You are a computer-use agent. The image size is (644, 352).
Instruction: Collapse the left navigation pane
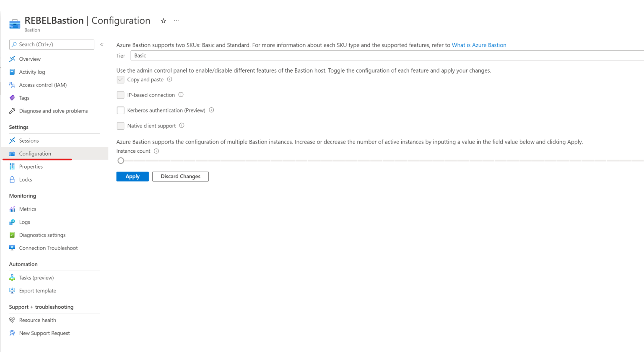tap(102, 44)
